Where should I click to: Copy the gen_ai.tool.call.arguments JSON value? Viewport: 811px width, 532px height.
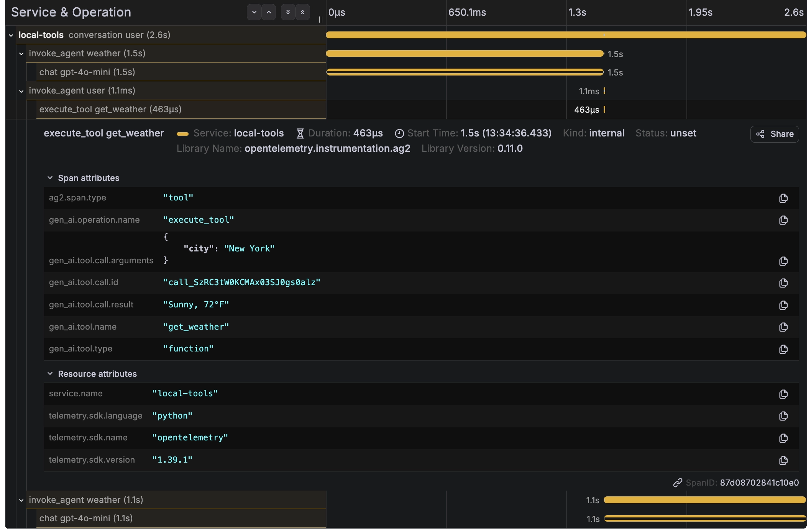point(783,261)
